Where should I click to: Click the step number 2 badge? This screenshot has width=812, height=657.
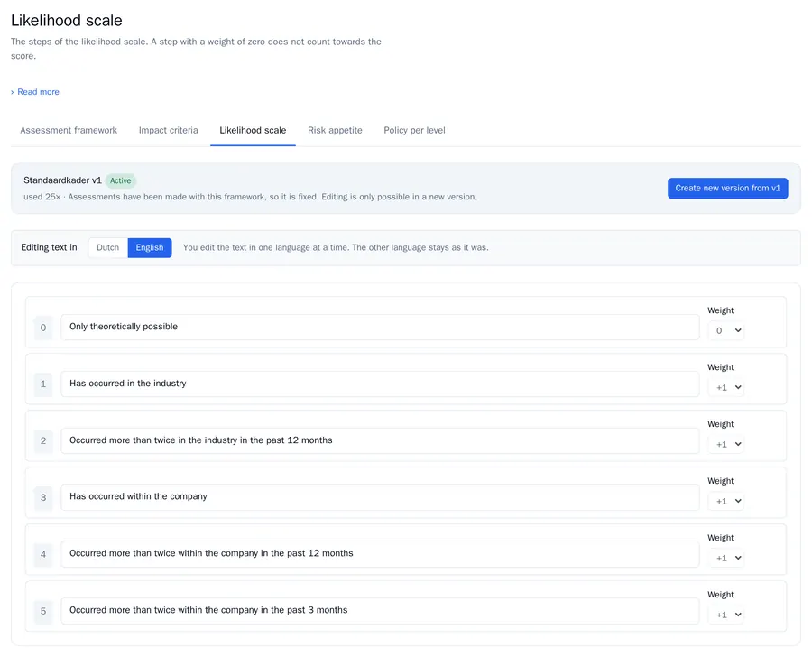coord(43,441)
